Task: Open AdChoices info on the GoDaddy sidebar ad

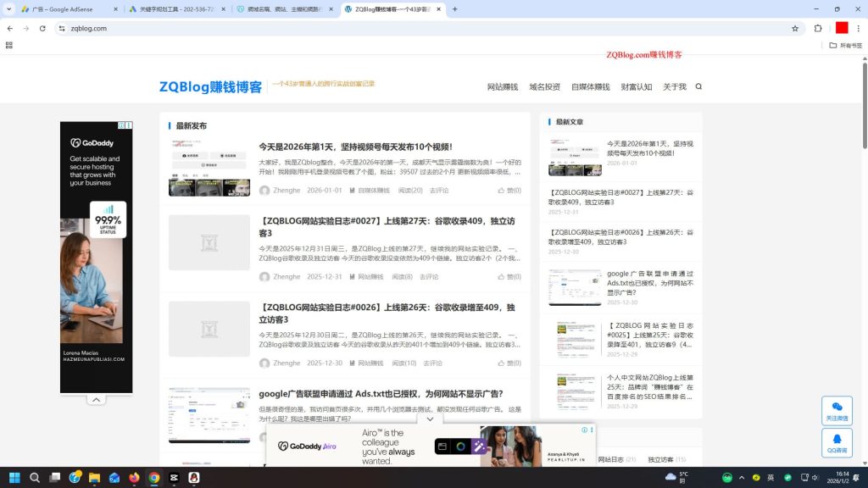Action: [121, 125]
